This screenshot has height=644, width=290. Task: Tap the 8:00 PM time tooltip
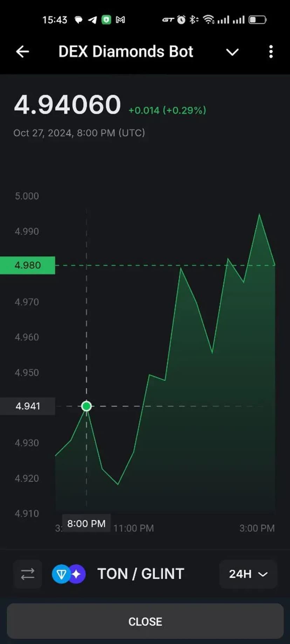click(x=86, y=524)
